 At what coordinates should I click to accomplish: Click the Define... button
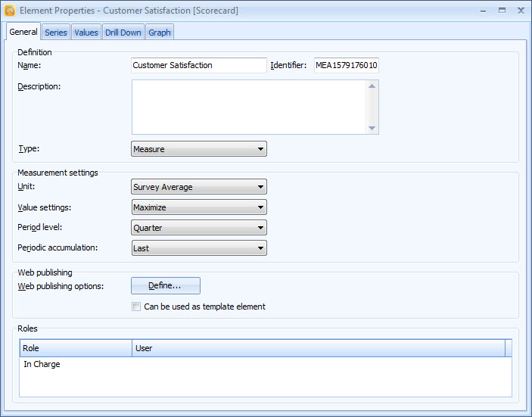(166, 285)
